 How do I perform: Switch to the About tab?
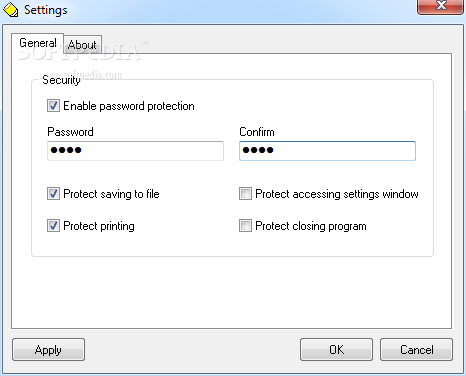82,45
